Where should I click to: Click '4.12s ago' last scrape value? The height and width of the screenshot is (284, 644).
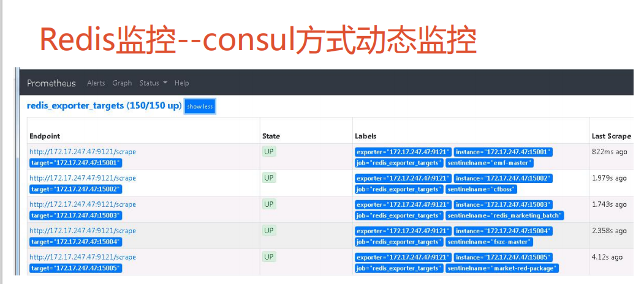607,257
